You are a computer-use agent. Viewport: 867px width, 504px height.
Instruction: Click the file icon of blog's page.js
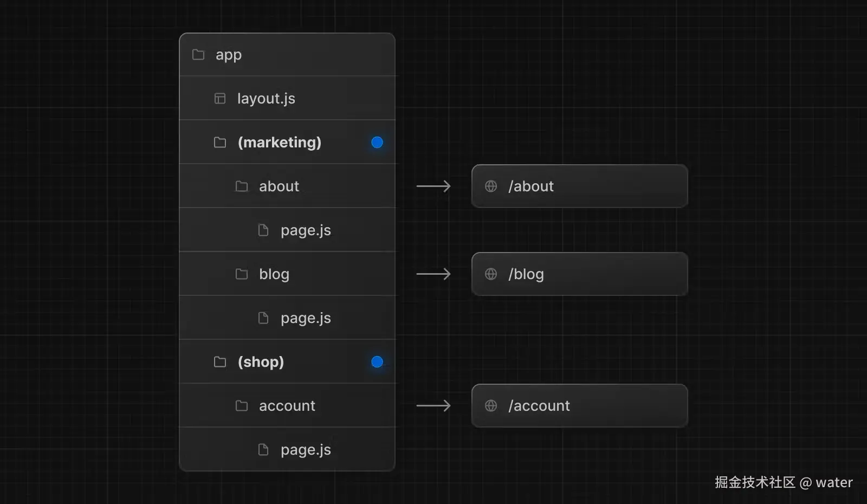[263, 318]
